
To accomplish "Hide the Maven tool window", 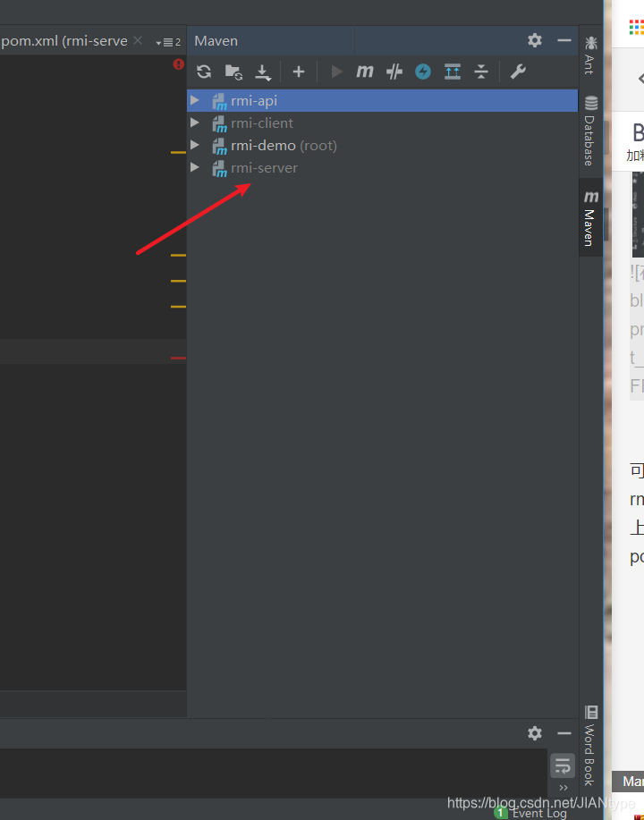I will pos(564,40).
